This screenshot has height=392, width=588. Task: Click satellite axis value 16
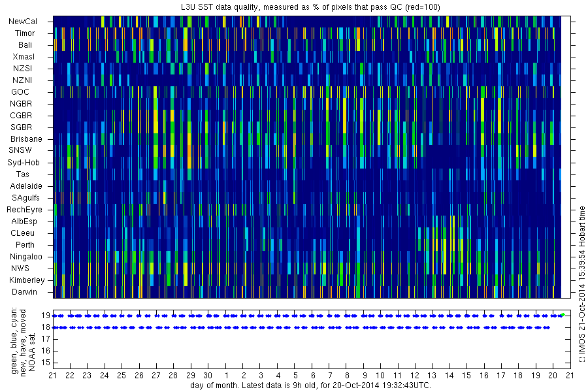(x=46, y=351)
